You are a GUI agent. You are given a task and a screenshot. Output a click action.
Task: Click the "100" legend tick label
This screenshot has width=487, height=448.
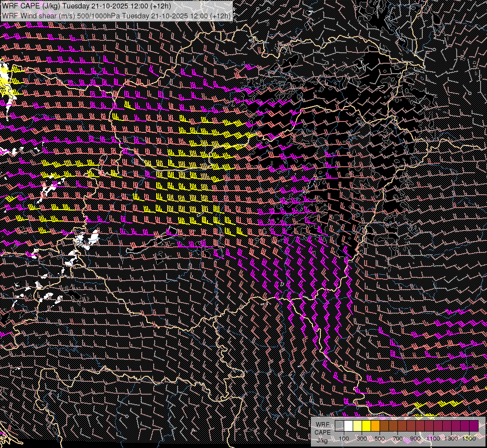point(344,439)
